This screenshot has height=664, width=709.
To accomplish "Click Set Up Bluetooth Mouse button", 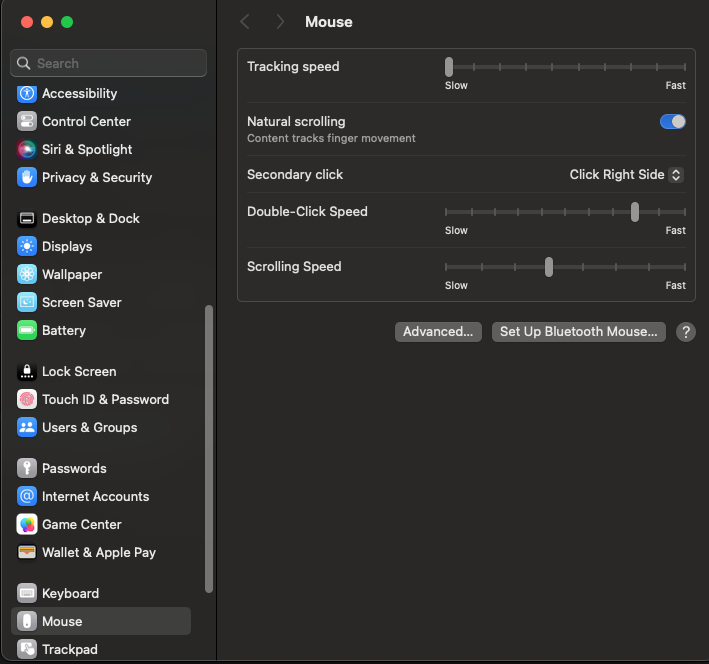I will click(x=578, y=332).
